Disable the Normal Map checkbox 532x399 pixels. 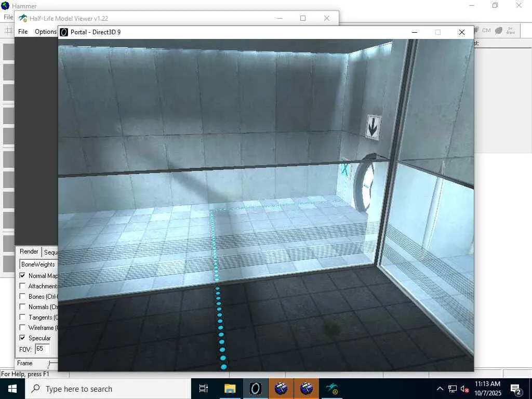tap(22, 275)
